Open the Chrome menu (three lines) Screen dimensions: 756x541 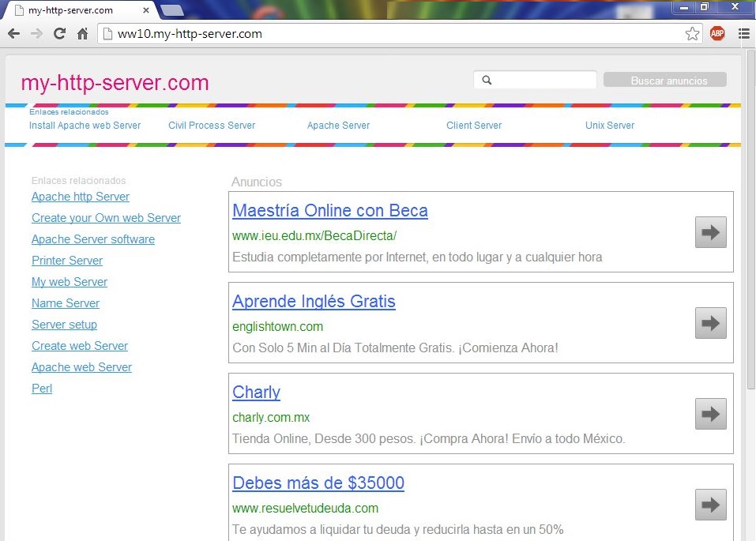[x=744, y=34]
